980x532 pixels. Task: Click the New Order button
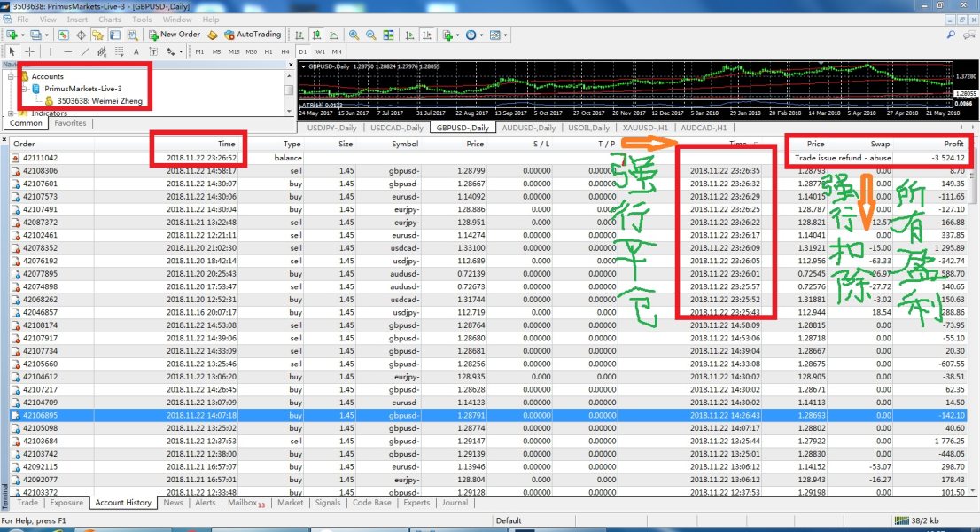174,35
